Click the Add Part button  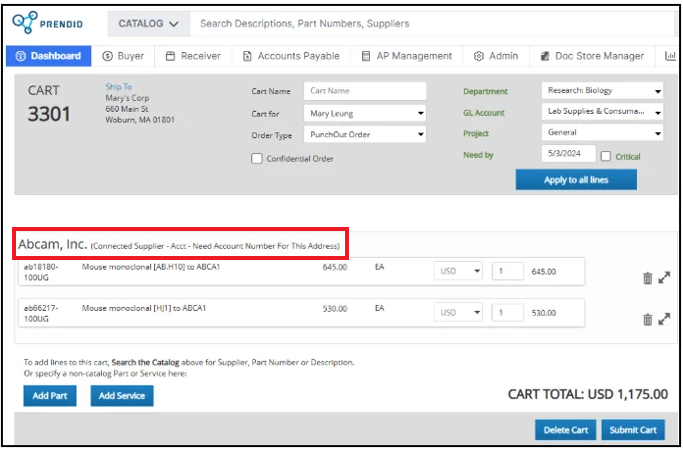50,396
